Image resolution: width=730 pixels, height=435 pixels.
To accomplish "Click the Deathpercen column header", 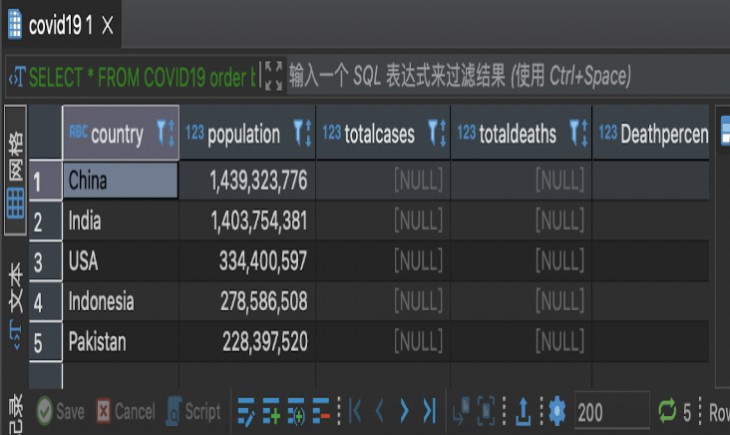I will pos(651,133).
